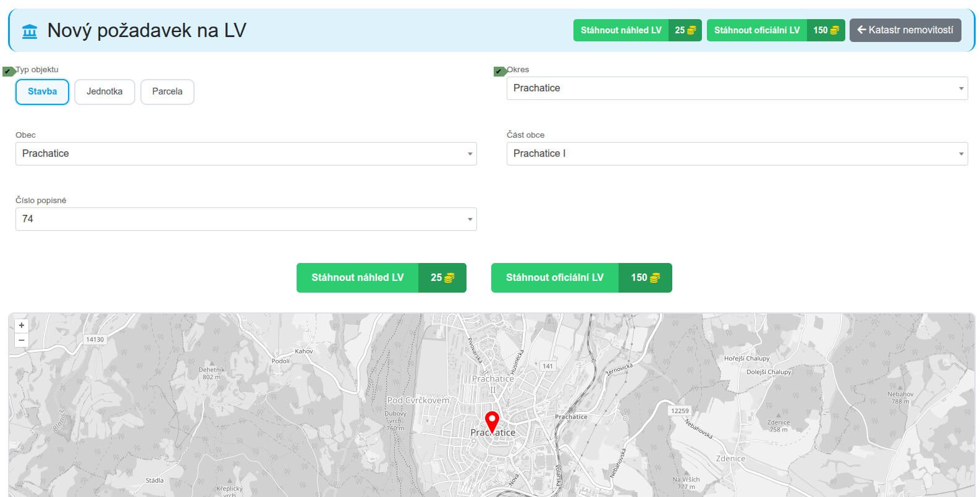The width and height of the screenshot is (980, 497).
Task: Click green checkmark tag beside Typ objektu
Action: (9, 72)
